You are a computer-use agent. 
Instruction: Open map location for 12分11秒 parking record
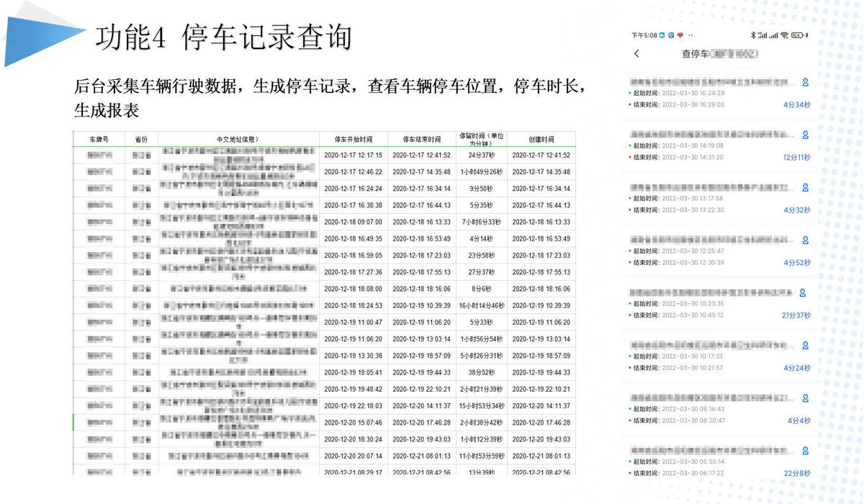pyautogui.click(x=805, y=135)
